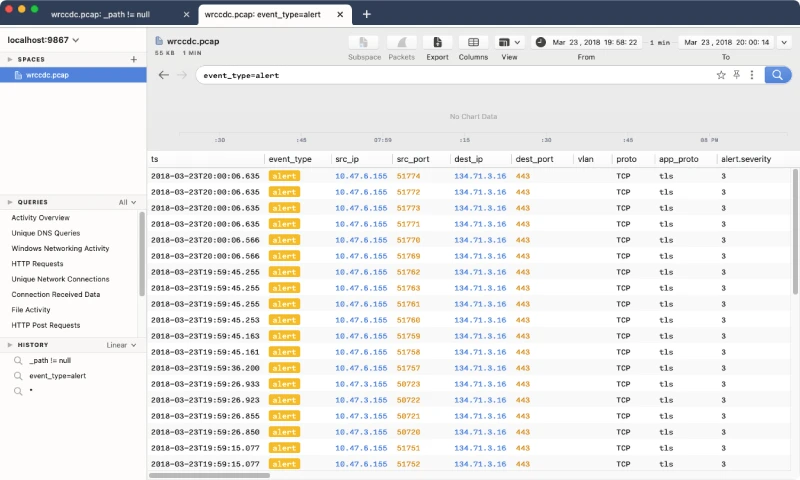Open Packets from the toolbar
The height and width of the screenshot is (480, 800).
(402, 42)
